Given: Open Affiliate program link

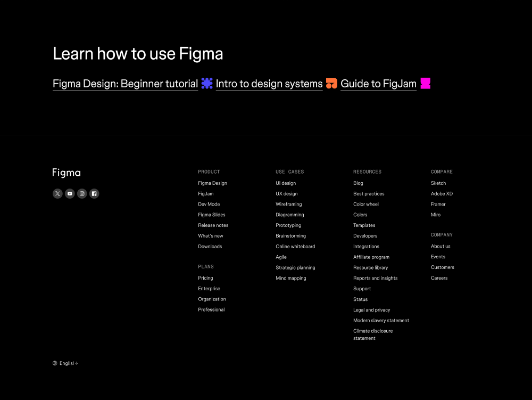Looking at the screenshot, I should [x=371, y=257].
